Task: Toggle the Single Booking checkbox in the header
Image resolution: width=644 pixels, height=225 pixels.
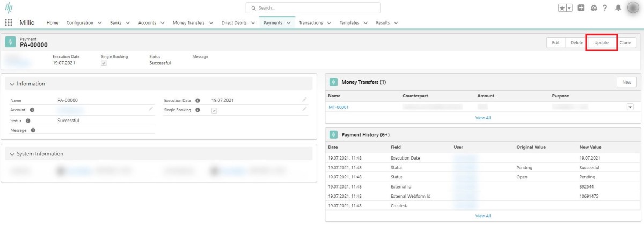Action: coord(104,63)
